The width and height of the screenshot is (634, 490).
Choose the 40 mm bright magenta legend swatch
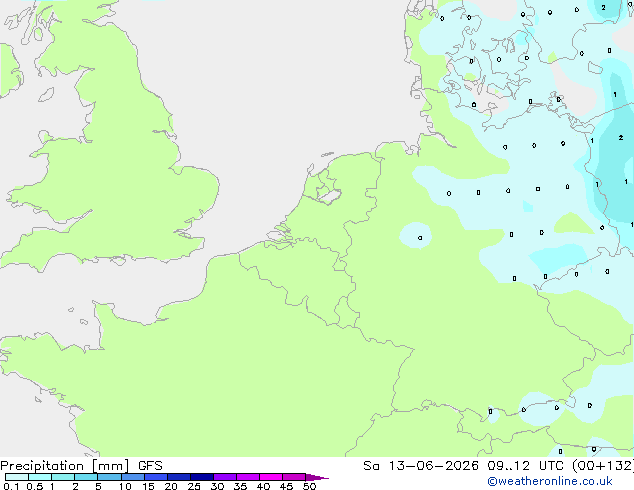271,477
